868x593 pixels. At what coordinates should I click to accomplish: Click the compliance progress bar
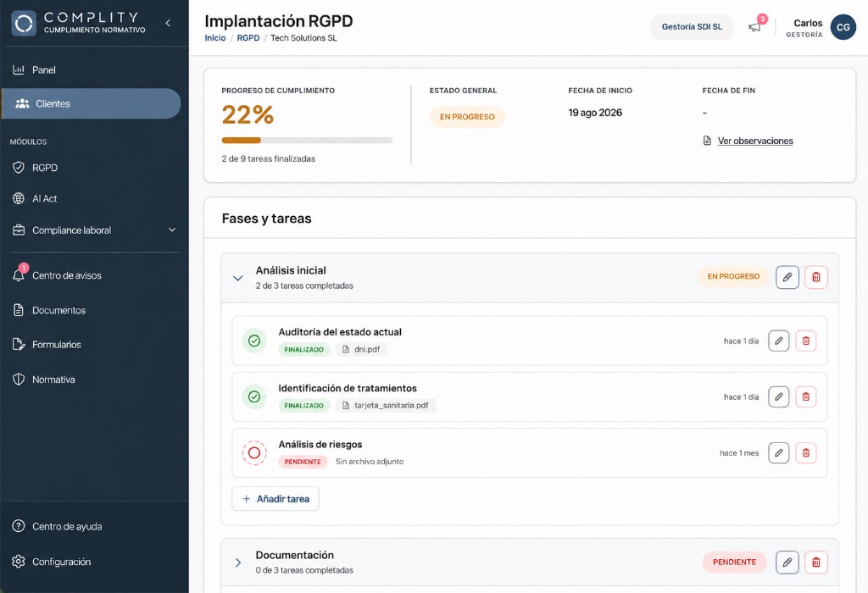coord(307,141)
